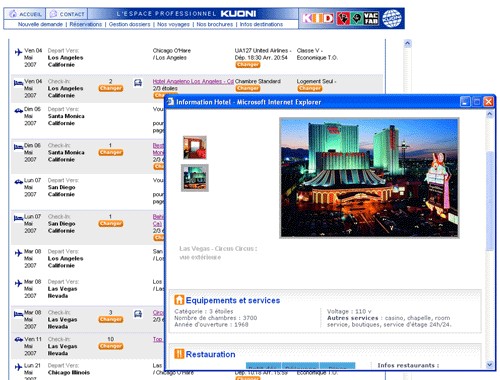Click the Kuoni globe logo
Viewport: 500px width, 380px height.
391,18
